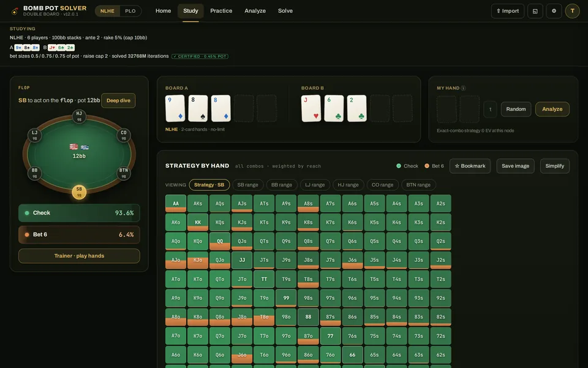Click the info icon beside MY HAND
Viewport: 588px width, 368px height.
(463, 88)
